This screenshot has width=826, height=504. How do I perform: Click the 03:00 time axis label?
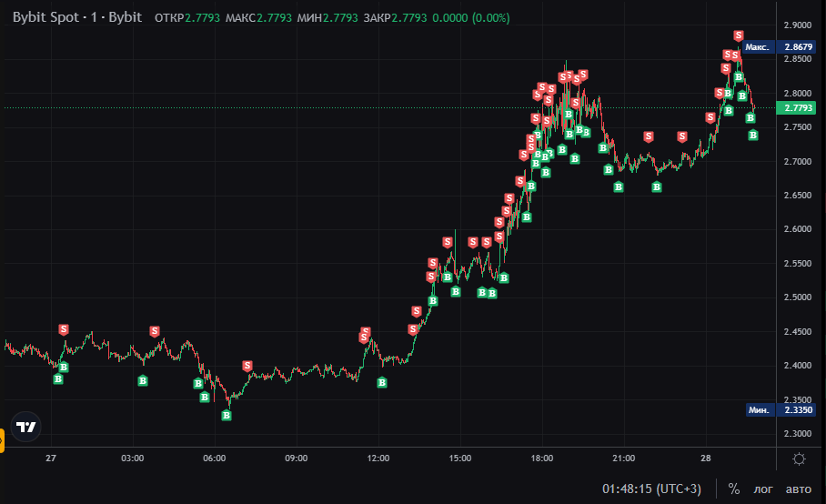coord(132,459)
